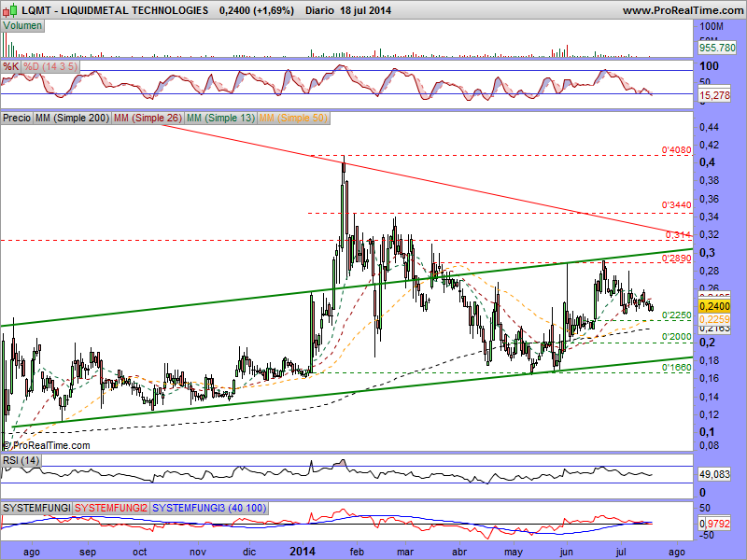Click the red level label 0,314
The width and height of the screenshot is (747, 560).
coord(678,234)
